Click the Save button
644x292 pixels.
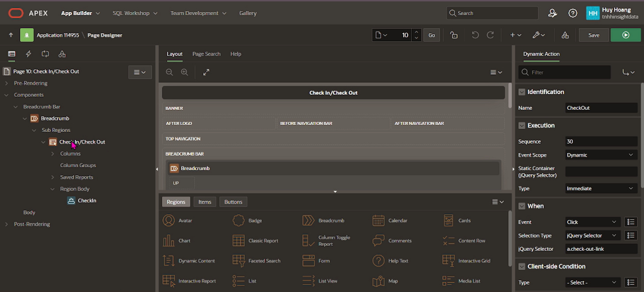594,35
